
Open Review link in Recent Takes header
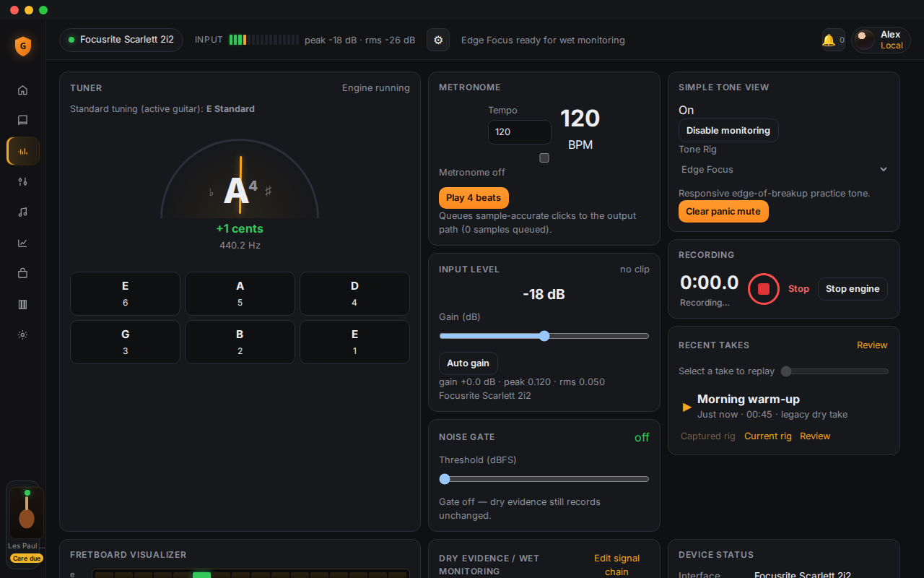[872, 345]
